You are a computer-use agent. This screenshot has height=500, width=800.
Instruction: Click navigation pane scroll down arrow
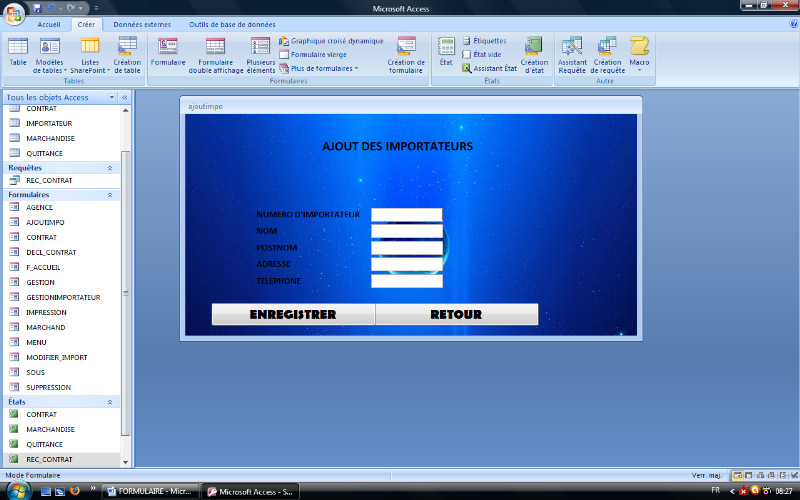point(126,462)
